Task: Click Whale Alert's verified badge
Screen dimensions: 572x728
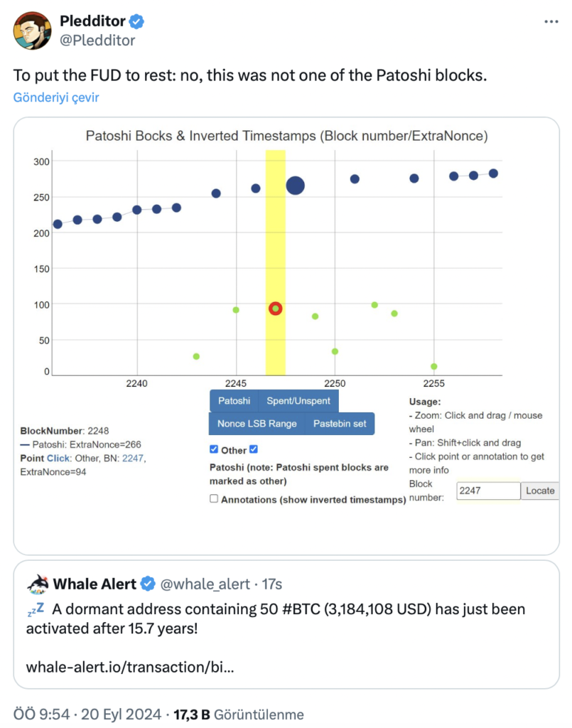Action: click(148, 584)
